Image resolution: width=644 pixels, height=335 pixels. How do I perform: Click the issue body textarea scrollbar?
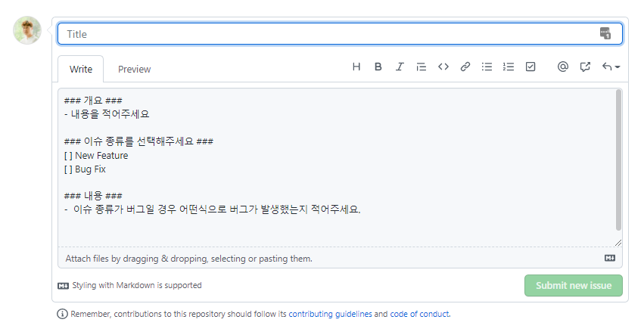618,159
